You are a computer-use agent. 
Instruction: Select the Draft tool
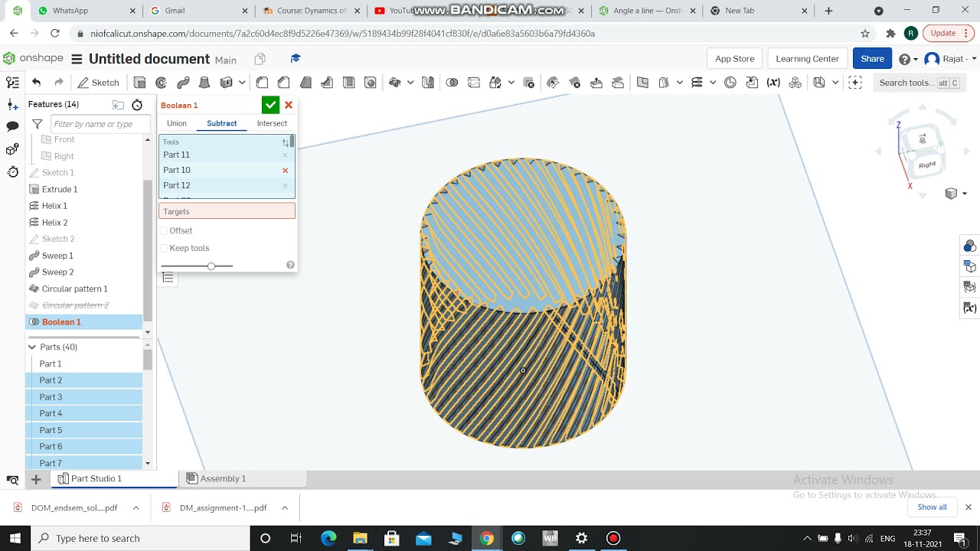pos(305,83)
